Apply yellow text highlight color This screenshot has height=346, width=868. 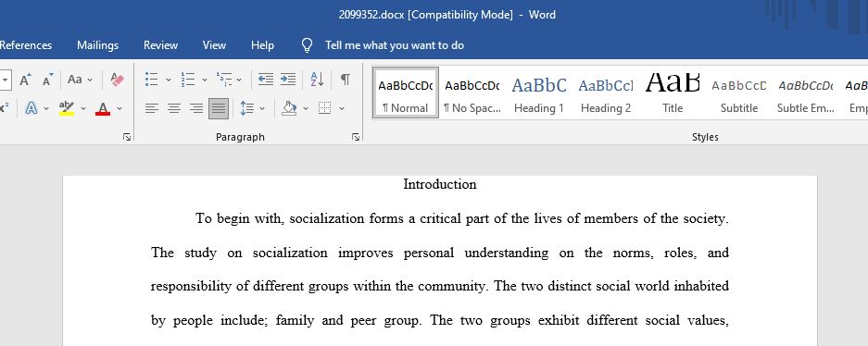coord(67,108)
